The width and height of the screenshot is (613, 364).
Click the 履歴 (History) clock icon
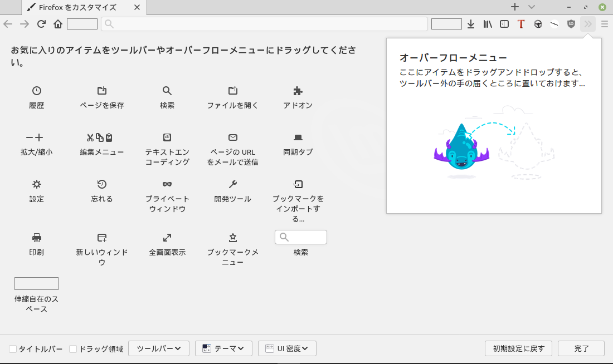pyautogui.click(x=37, y=91)
